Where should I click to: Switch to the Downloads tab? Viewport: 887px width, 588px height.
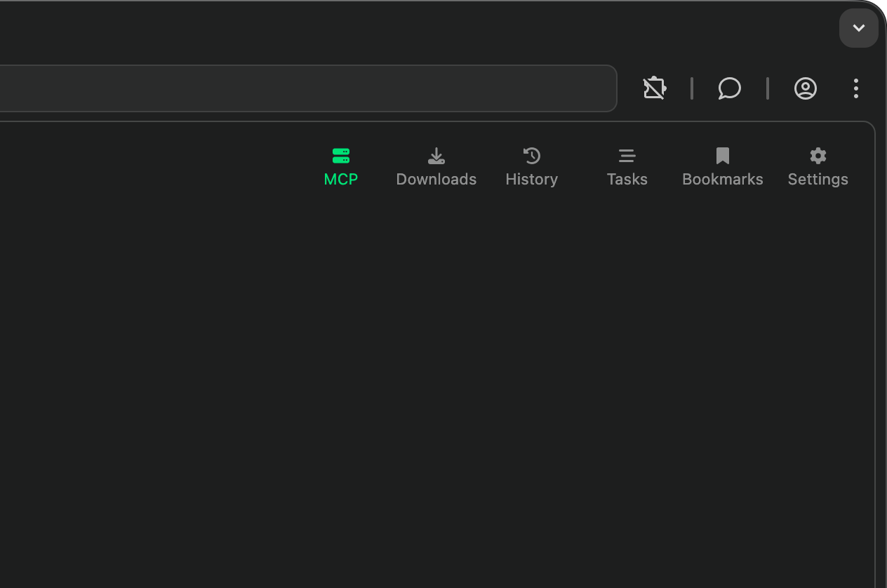click(x=436, y=179)
